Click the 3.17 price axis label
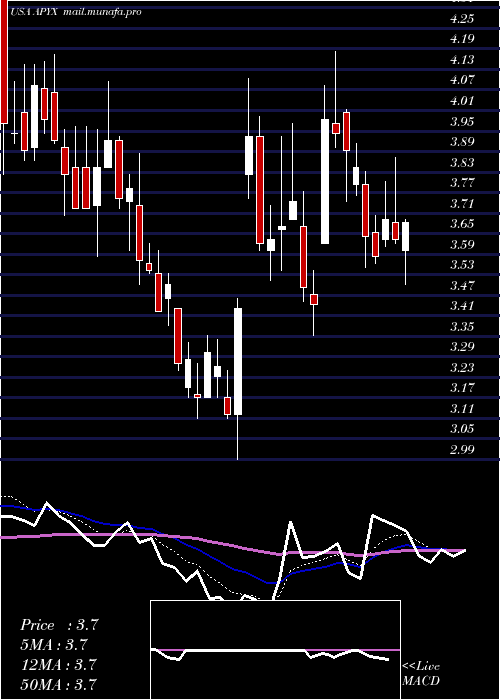This screenshot has width=500, height=700. (462, 387)
